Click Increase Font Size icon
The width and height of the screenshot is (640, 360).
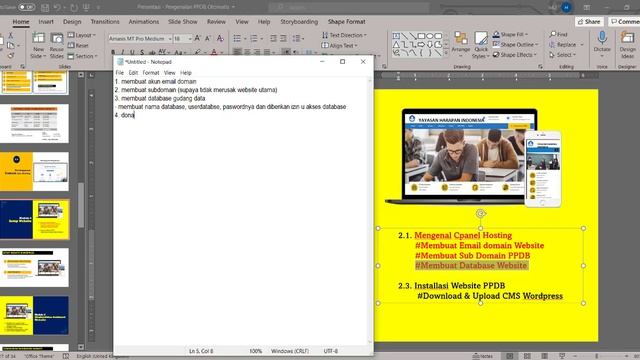click(x=197, y=38)
